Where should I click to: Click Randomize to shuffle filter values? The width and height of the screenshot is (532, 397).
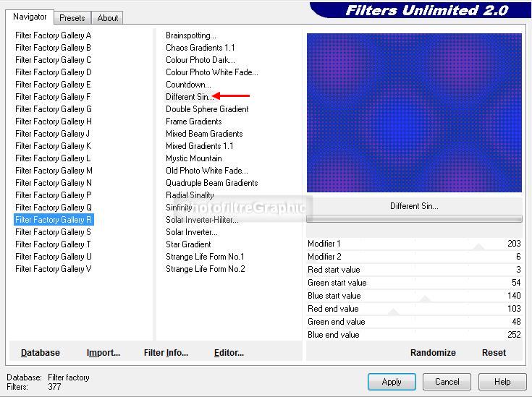433,353
